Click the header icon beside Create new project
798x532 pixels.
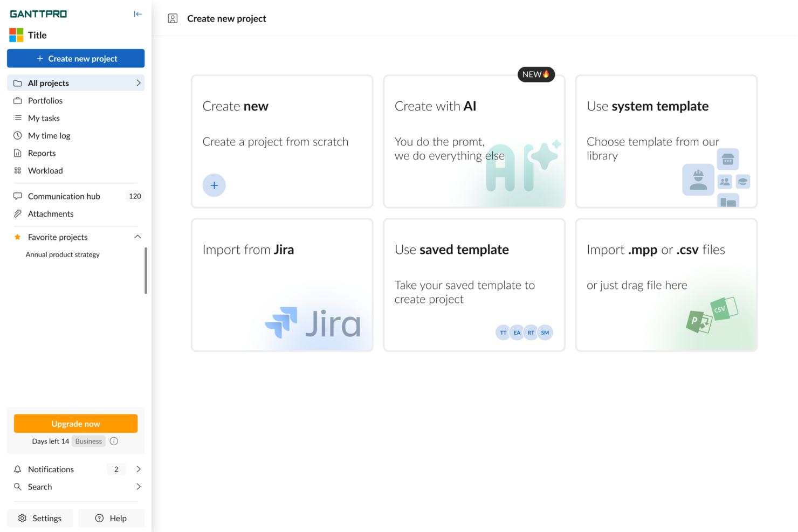(x=173, y=19)
